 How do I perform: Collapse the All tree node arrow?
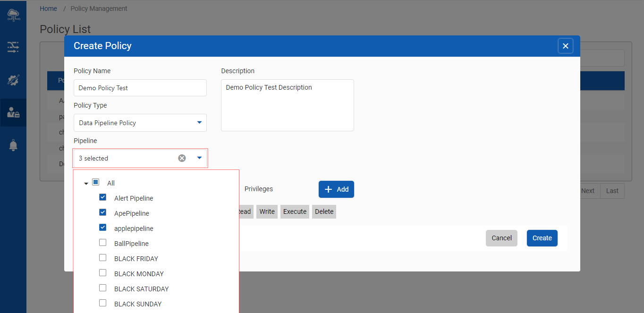86,183
